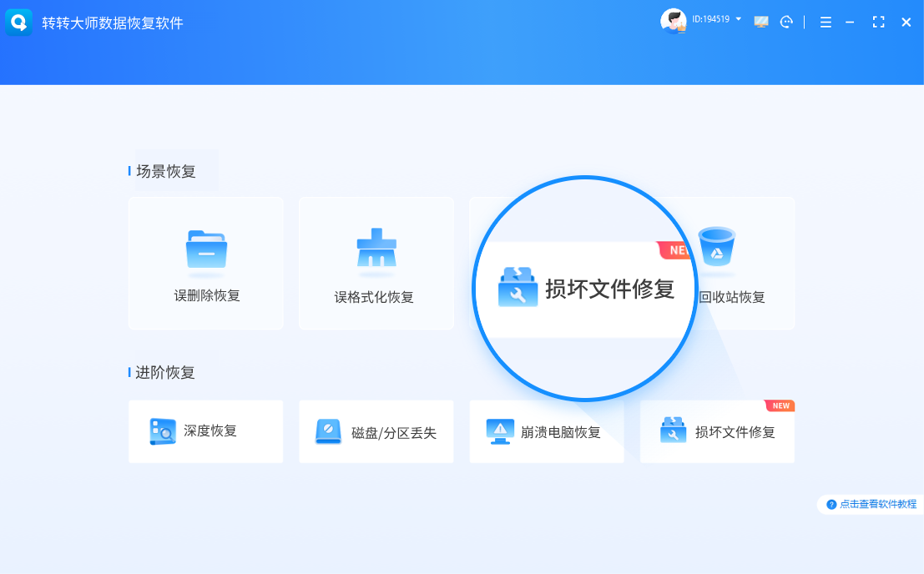Select the 误格式化恢复 broom icon
The image size is (924, 574).
376,249
